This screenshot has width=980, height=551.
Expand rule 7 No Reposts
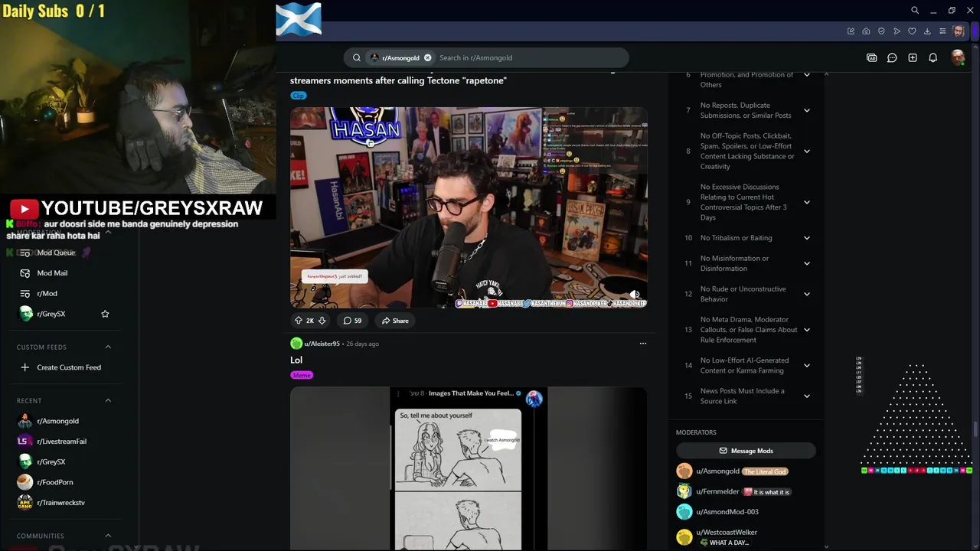coord(807,110)
